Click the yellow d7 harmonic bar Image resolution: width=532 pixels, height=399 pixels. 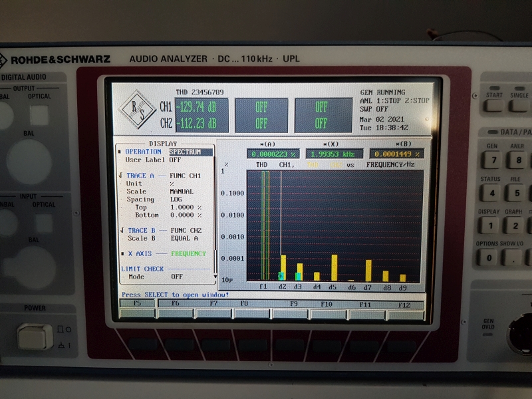click(368, 271)
